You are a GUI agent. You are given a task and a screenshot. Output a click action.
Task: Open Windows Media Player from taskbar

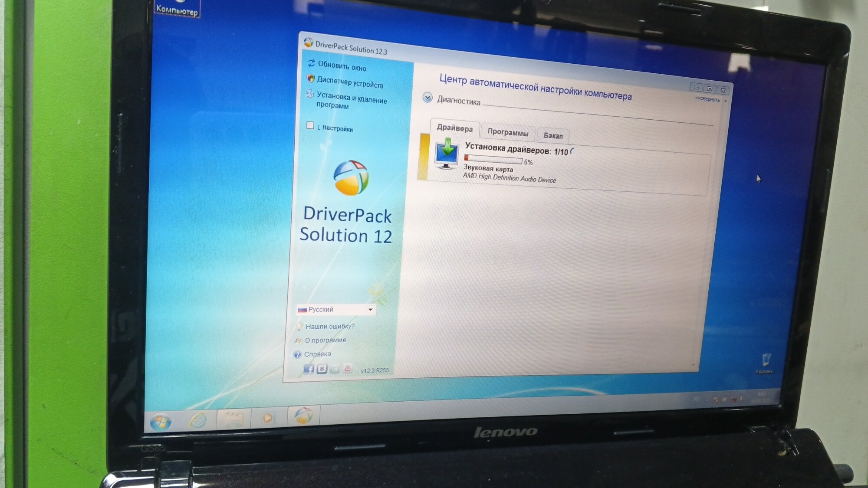coord(268,418)
